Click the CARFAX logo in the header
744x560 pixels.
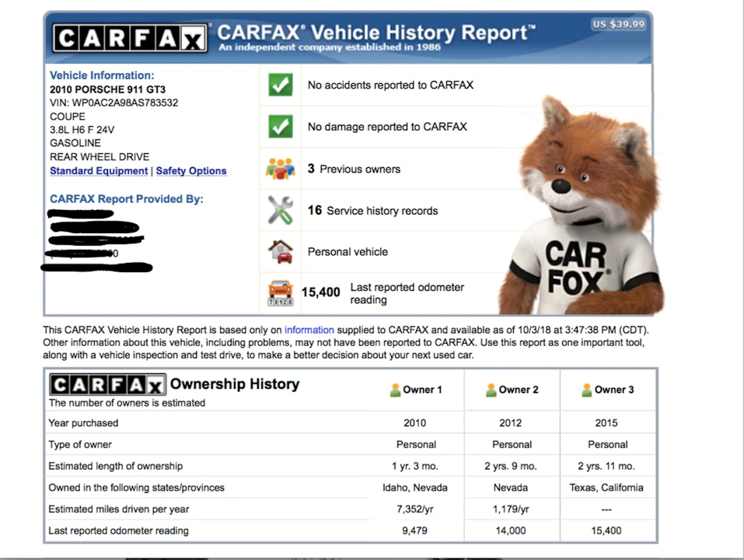tap(130, 38)
